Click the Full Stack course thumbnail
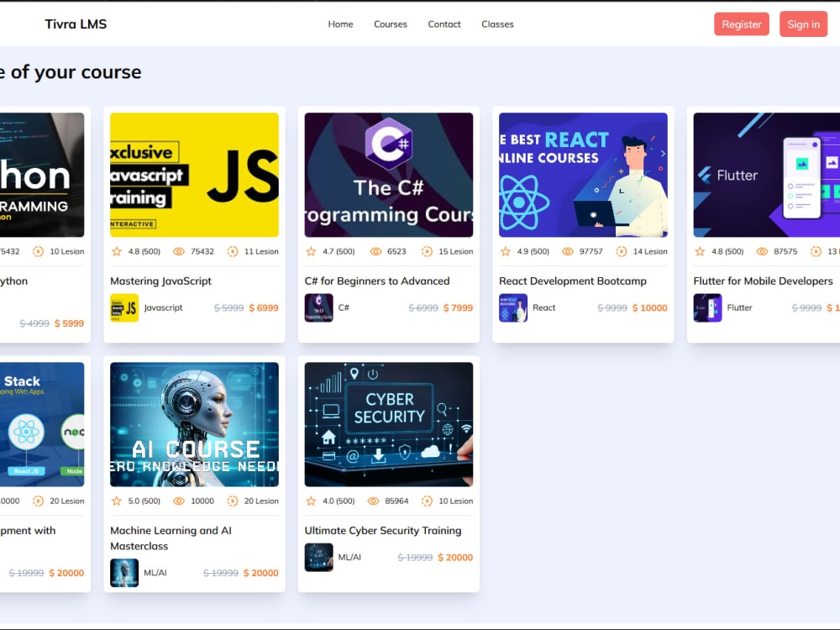840x630 pixels. 42,424
